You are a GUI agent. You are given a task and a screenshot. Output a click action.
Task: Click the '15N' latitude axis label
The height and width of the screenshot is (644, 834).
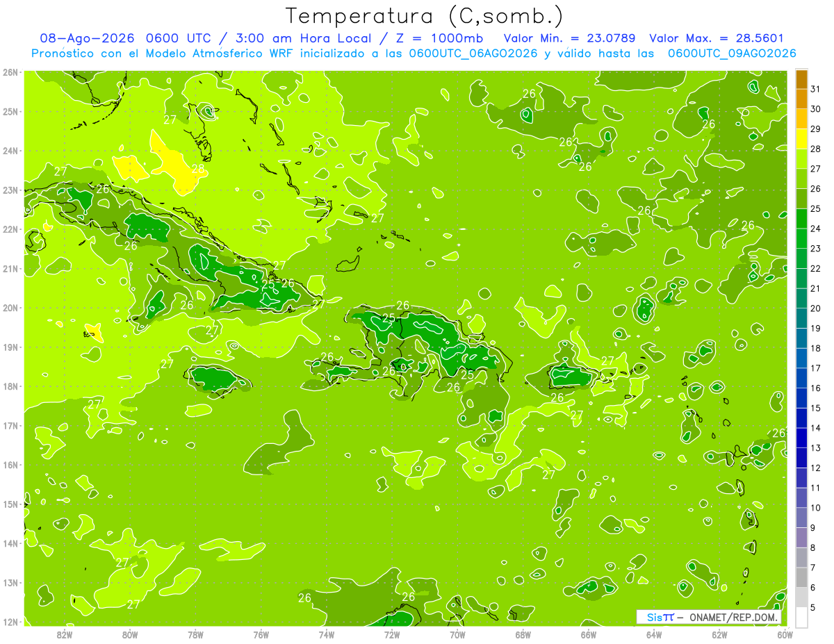pyautogui.click(x=10, y=504)
